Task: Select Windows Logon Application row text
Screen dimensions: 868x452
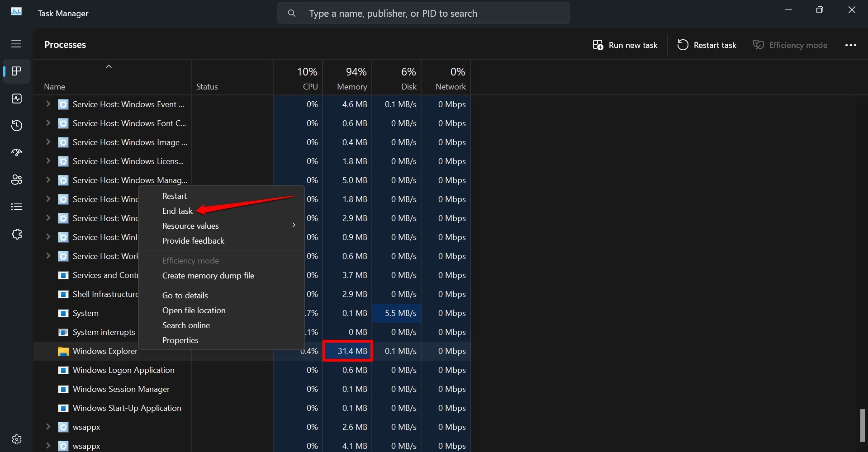Action: (123, 370)
